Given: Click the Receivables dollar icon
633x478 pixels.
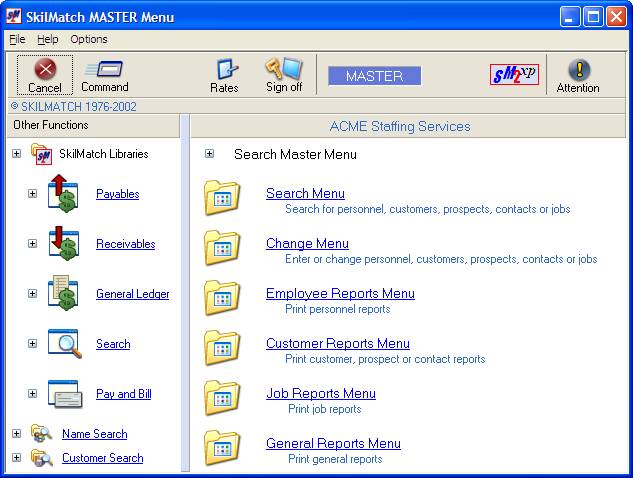Looking at the screenshot, I should pyautogui.click(x=63, y=243).
